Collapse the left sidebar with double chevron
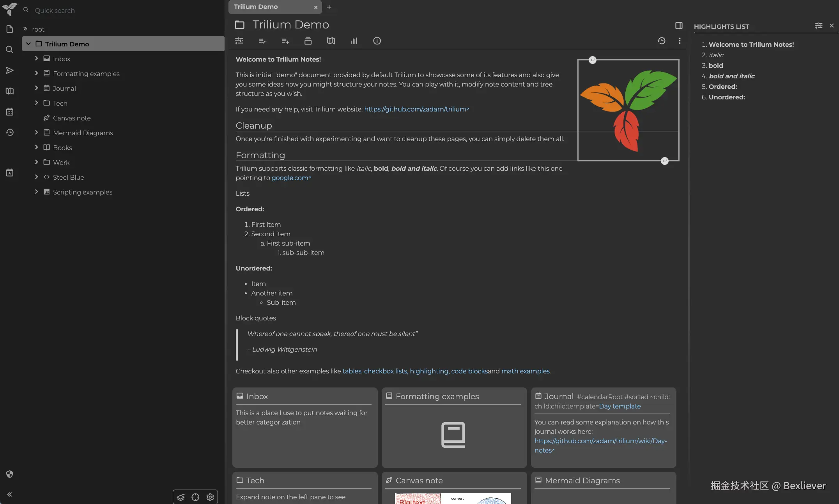Image resolution: width=839 pixels, height=504 pixels. click(10, 494)
